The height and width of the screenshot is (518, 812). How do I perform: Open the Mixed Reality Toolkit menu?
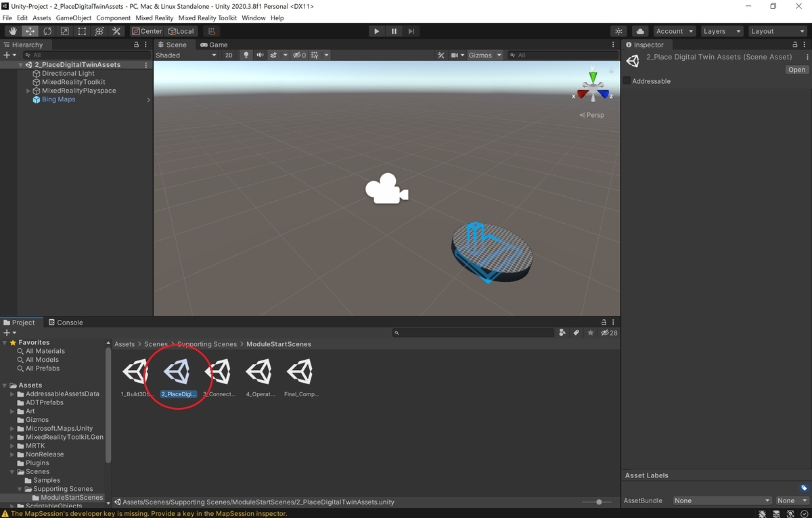(208, 18)
